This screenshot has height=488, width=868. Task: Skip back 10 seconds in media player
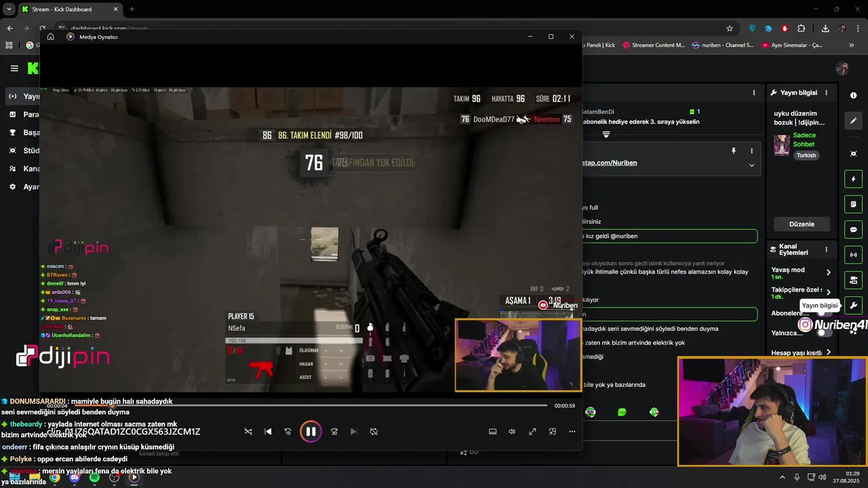pyautogui.click(x=288, y=432)
